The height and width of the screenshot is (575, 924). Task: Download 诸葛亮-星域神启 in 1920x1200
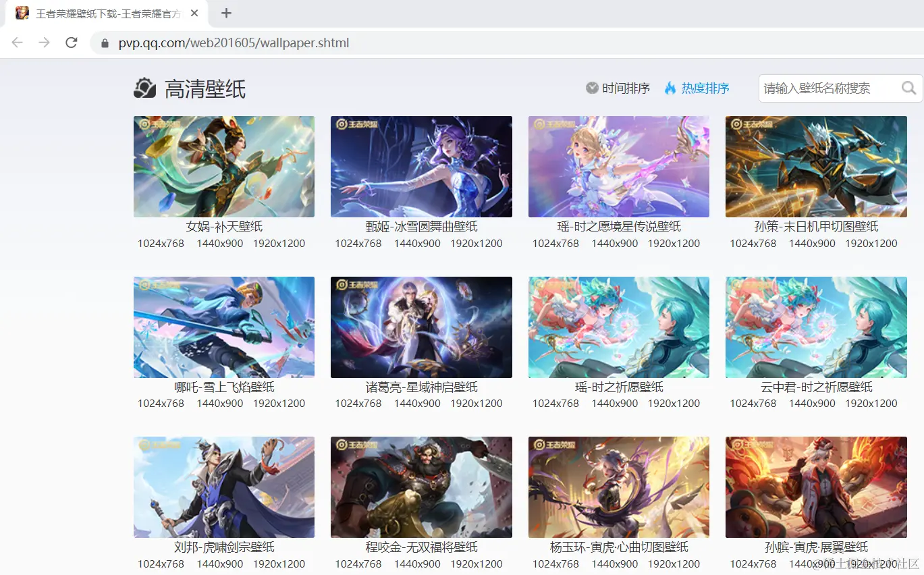(477, 404)
